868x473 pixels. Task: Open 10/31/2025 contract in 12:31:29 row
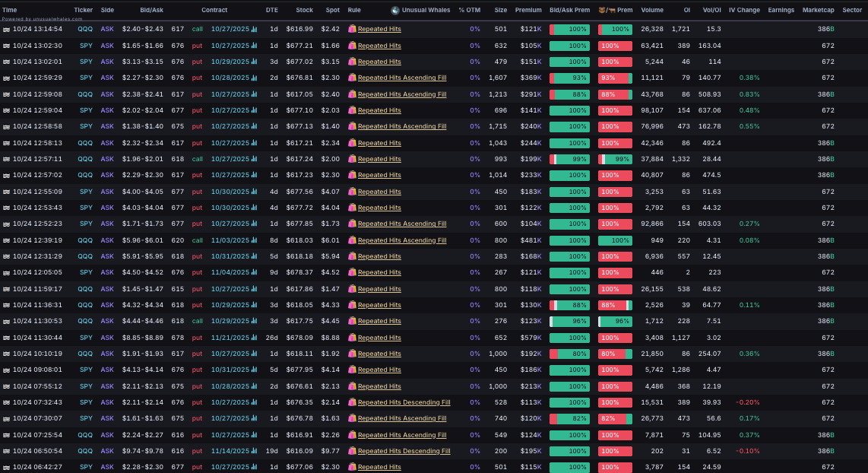[x=230, y=256]
